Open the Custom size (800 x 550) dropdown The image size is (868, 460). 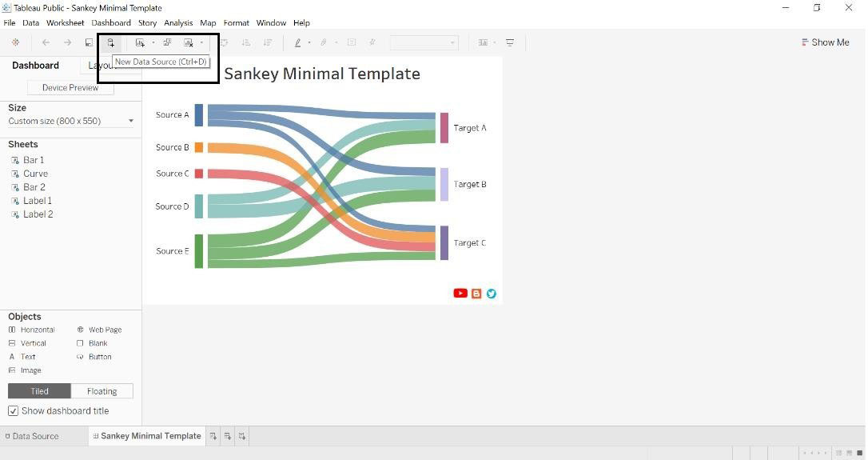(x=71, y=121)
